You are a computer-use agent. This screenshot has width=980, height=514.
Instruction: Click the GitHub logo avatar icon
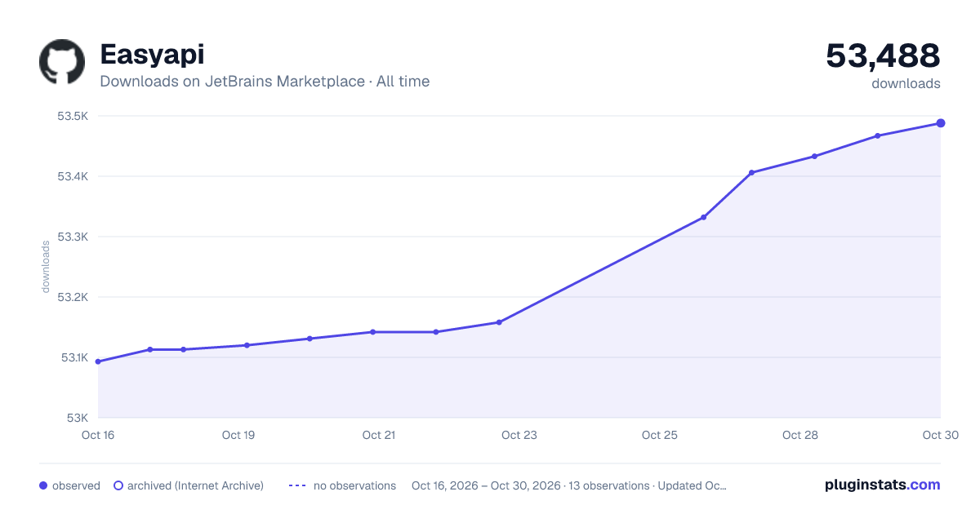pos(62,62)
